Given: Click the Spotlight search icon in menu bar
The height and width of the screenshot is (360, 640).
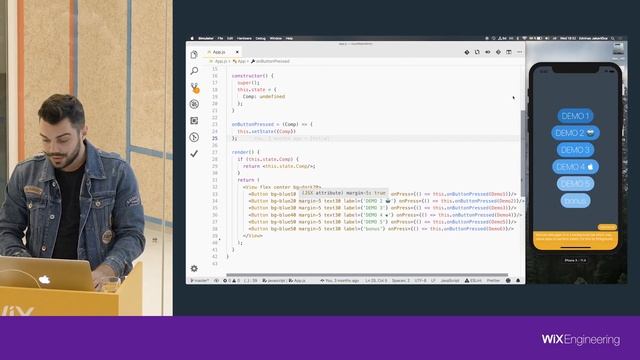Looking at the screenshot, I should (613, 38).
